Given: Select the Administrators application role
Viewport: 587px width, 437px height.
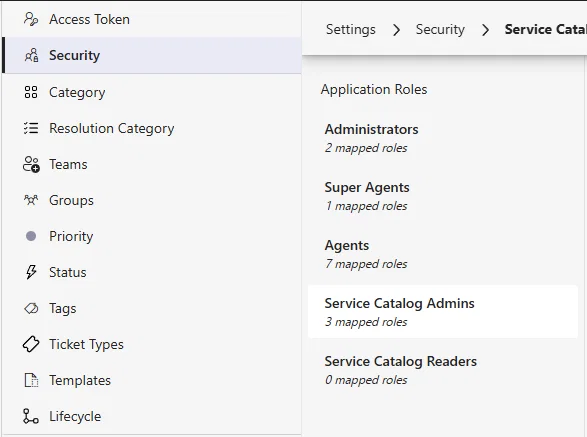Looking at the screenshot, I should 443,138.
